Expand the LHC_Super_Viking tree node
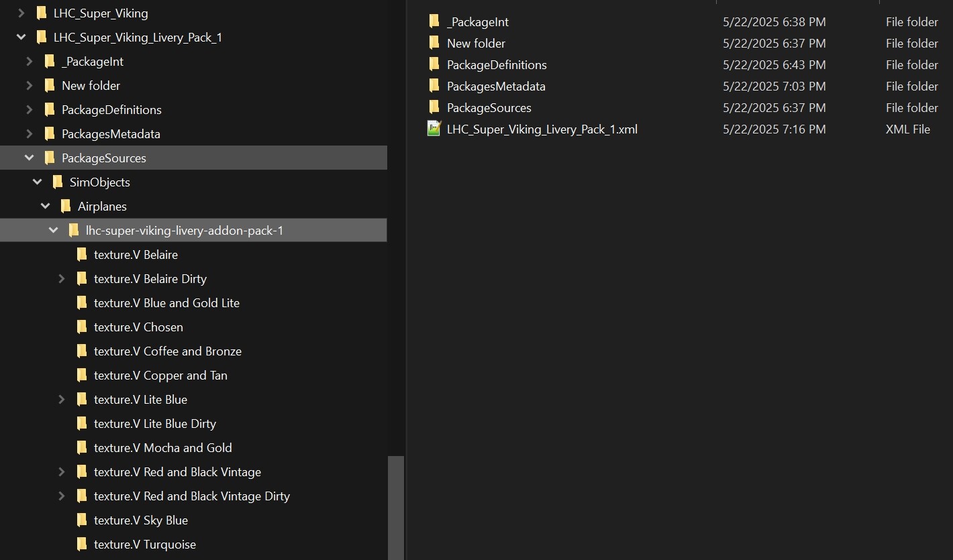Image resolution: width=953 pixels, height=560 pixels. pyautogui.click(x=21, y=13)
